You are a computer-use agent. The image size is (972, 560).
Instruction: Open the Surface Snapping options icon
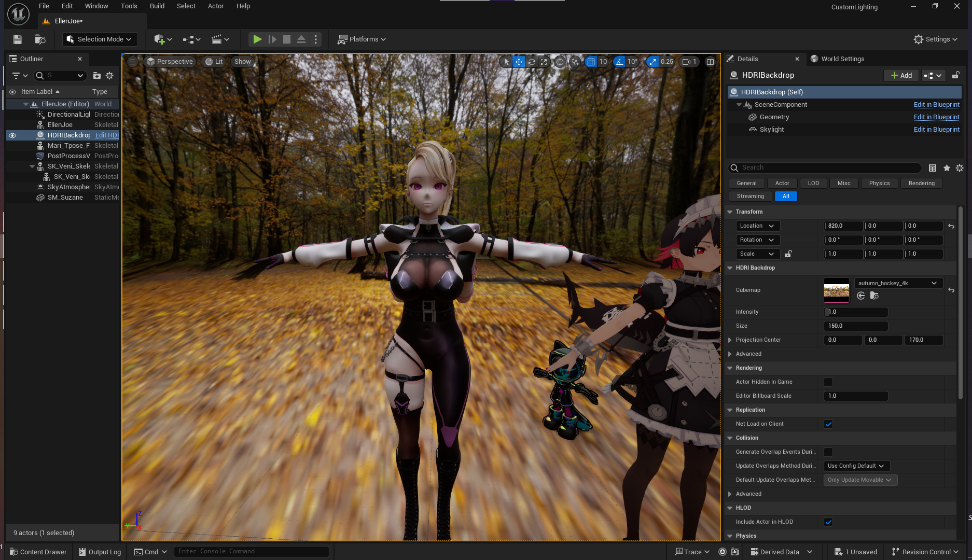575,62
